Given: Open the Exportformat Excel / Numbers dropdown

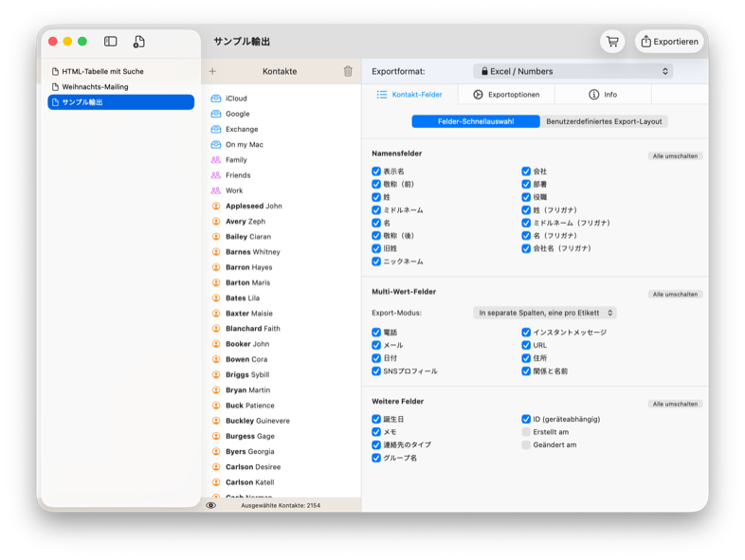Looking at the screenshot, I should [572, 71].
